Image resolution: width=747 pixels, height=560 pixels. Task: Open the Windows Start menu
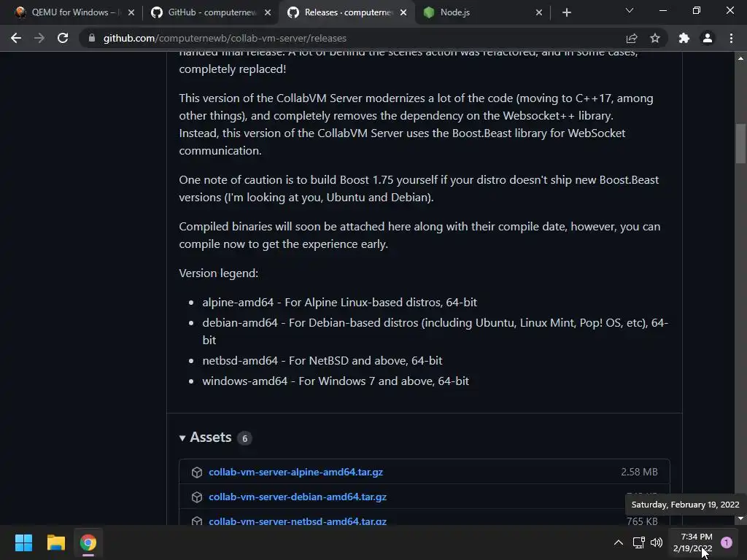[23, 542]
